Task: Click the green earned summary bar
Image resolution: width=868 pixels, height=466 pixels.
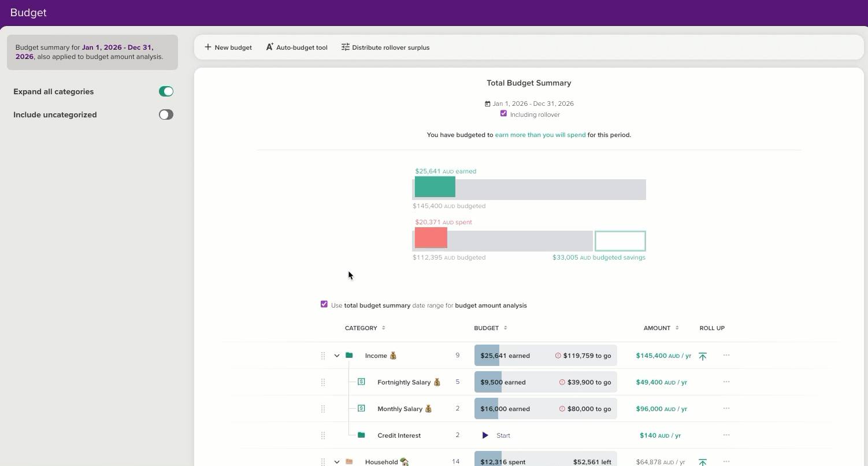Action: (435, 187)
